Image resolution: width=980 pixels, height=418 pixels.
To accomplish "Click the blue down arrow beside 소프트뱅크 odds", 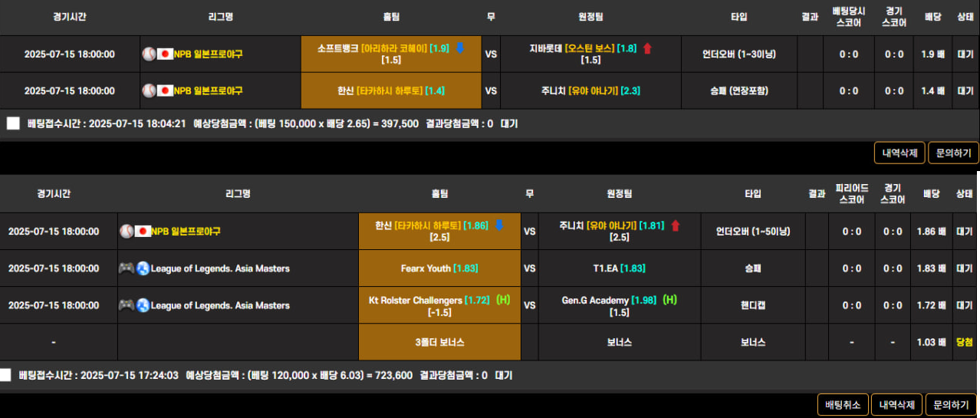I will tap(460, 48).
